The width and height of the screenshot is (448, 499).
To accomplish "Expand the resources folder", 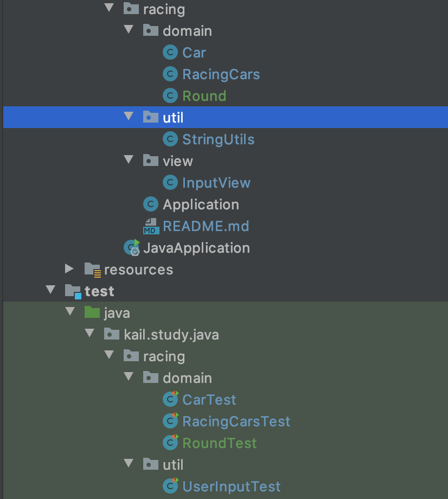I will click(x=69, y=269).
